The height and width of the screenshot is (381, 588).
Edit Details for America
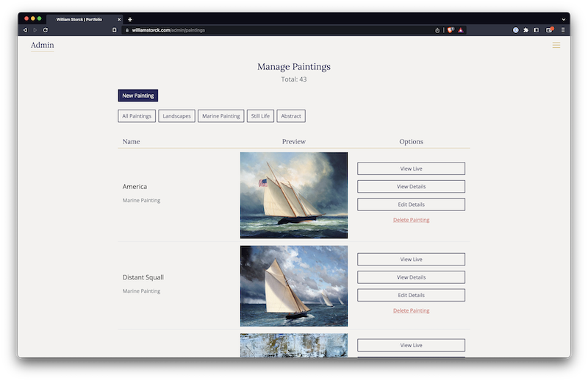(411, 204)
